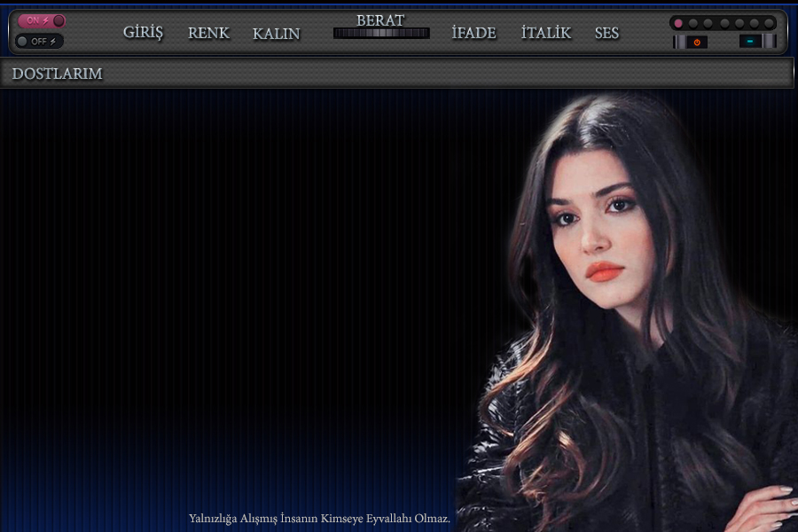Viewport: 798px width, 532px height.
Task: Click the cyan minus indicator button
Action: tap(750, 41)
